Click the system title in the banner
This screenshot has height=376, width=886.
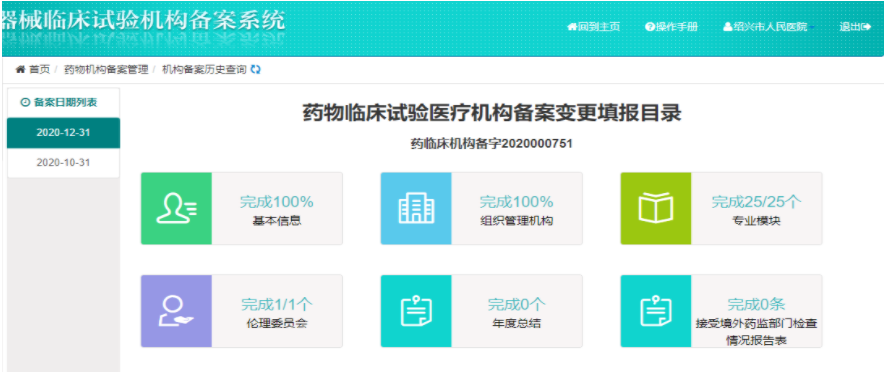144,21
